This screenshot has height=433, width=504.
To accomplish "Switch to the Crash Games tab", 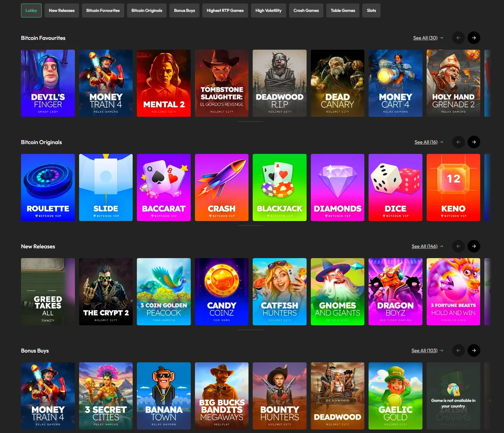I will (306, 10).
